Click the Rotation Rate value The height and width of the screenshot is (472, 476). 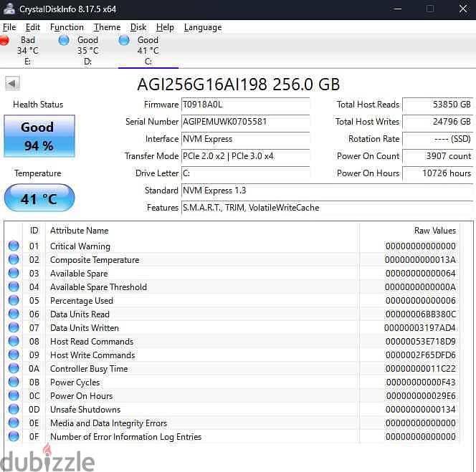(437, 139)
